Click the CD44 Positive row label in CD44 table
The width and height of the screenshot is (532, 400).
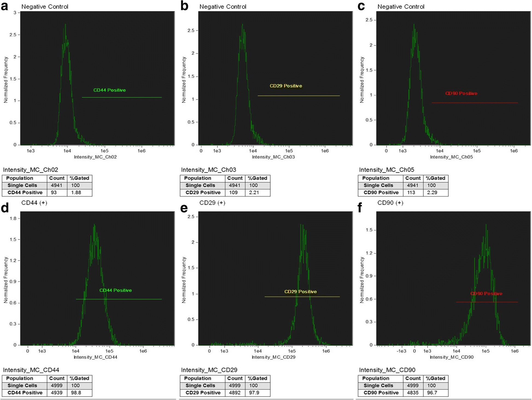[25, 393]
